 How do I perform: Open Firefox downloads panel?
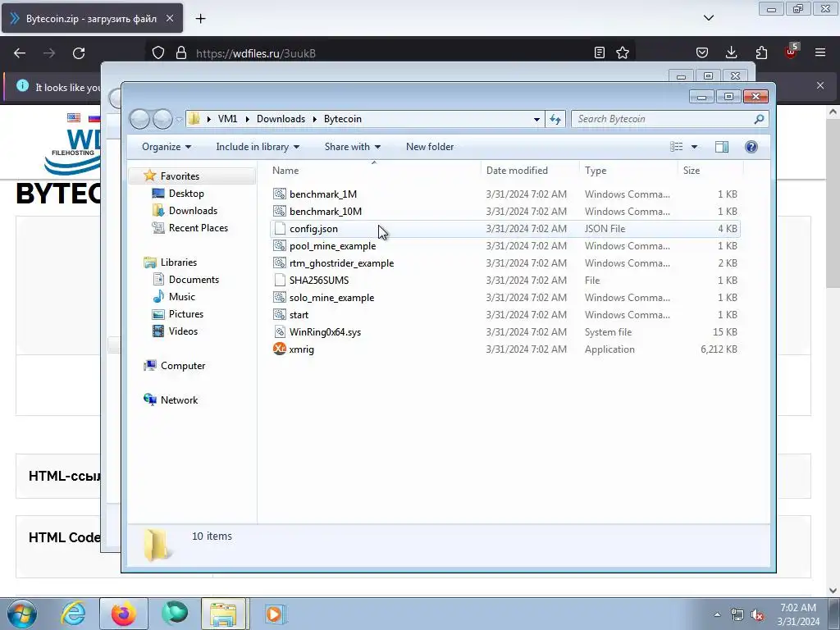tap(731, 52)
